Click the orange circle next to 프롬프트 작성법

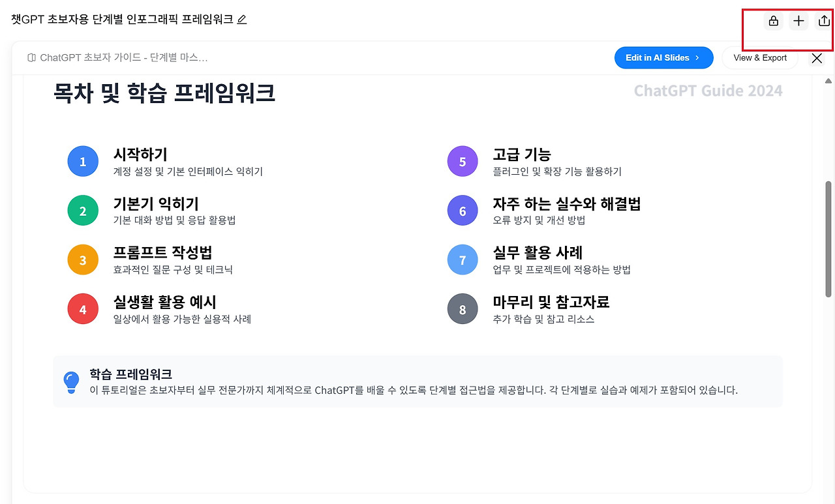pyautogui.click(x=83, y=259)
